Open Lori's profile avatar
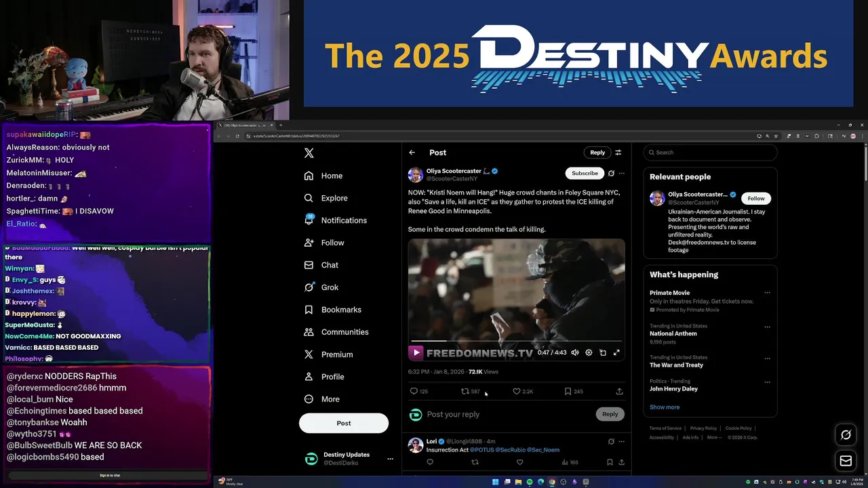The image size is (868, 488). (x=416, y=445)
